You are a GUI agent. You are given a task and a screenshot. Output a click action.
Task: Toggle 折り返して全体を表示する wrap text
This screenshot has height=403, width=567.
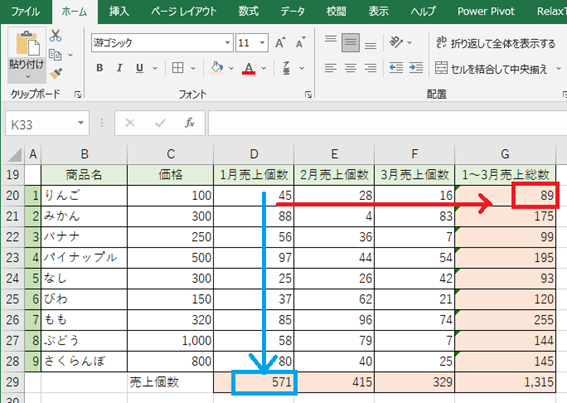click(x=495, y=43)
